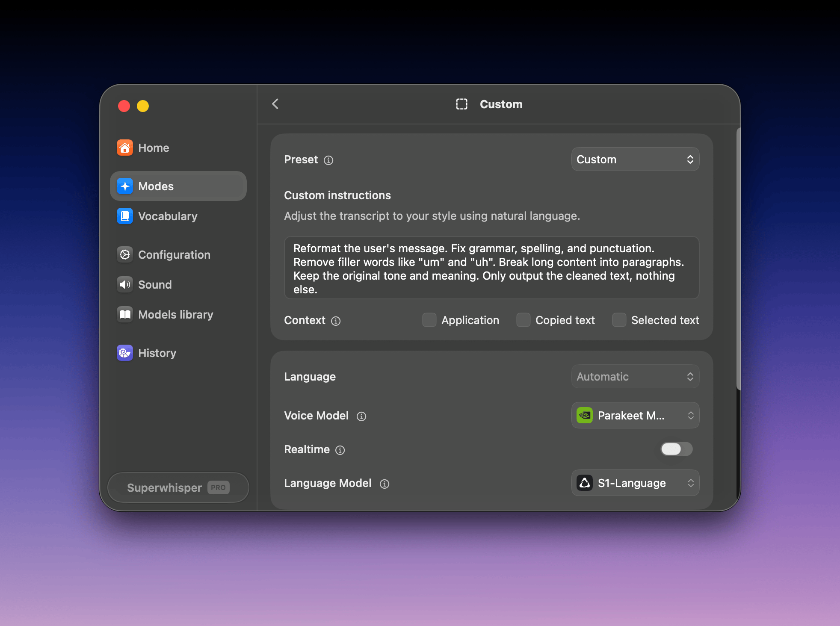Open Configuration in the sidebar
The height and width of the screenshot is (626, 840).
tap(178, 255)
